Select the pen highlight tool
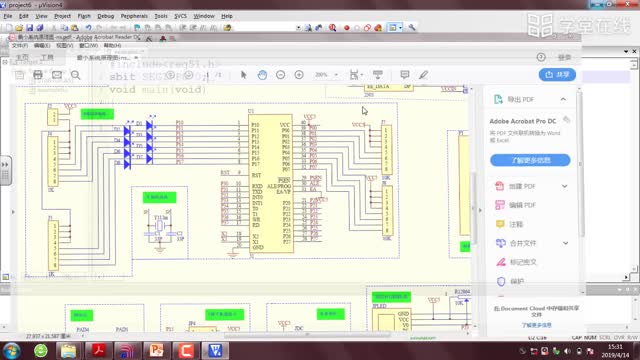The image size is (640, 360). click(x=423, y=75)
